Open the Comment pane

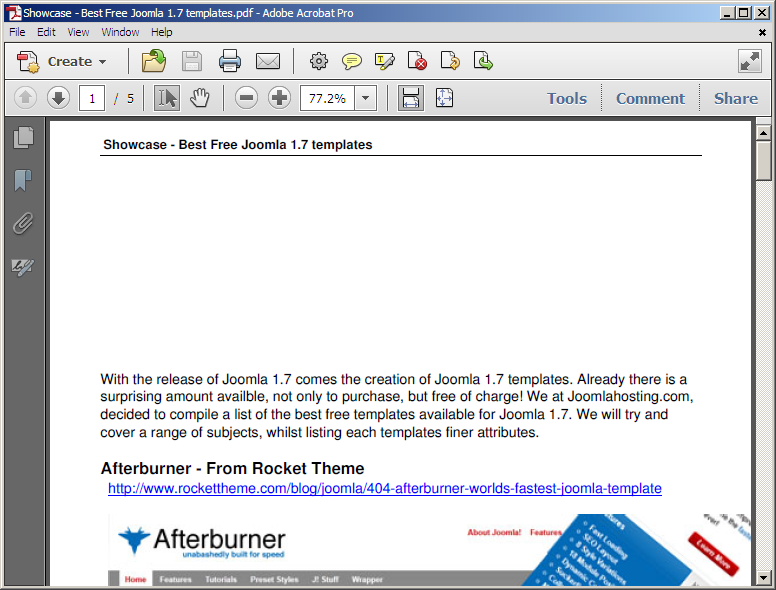650,98
